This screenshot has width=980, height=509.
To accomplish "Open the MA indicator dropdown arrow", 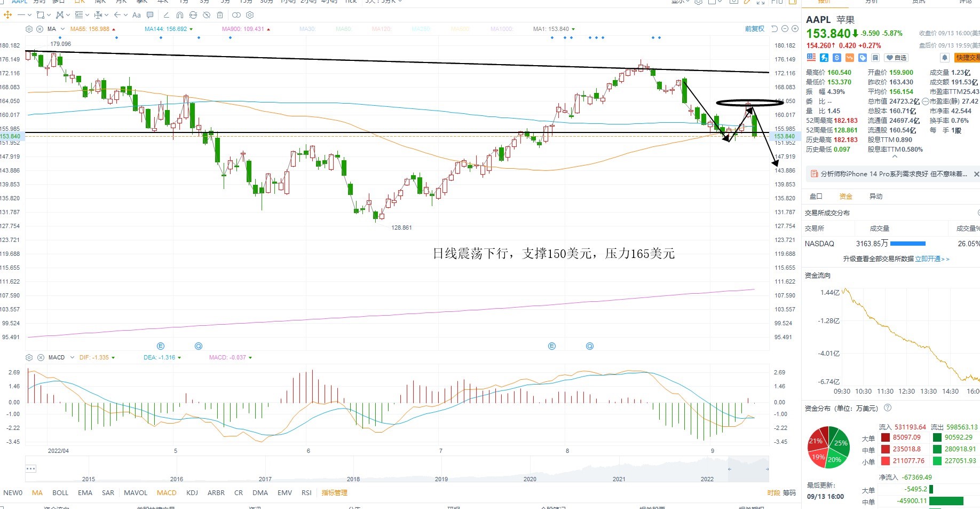I will [x=62, y=29].
